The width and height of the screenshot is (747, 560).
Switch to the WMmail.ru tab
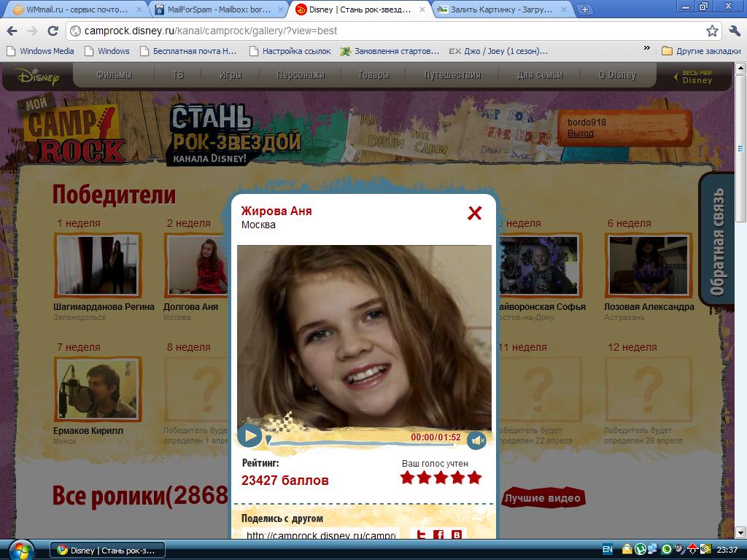coord(76,9)
